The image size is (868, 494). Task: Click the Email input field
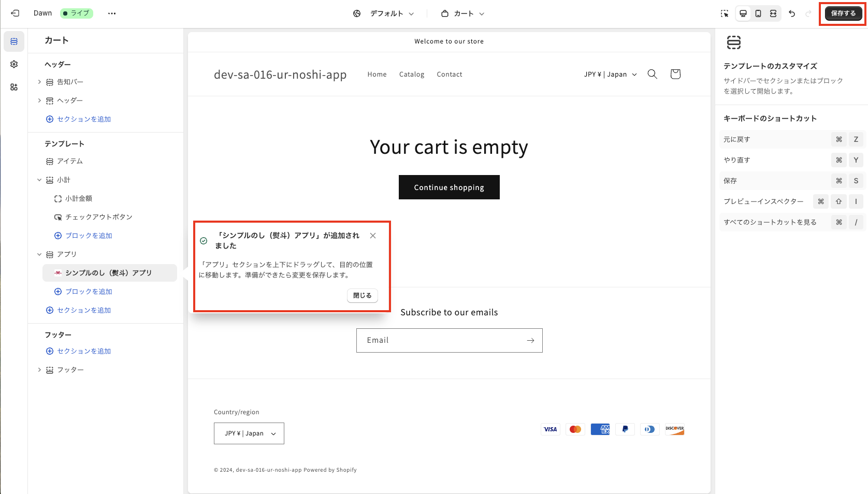[449, 340]
